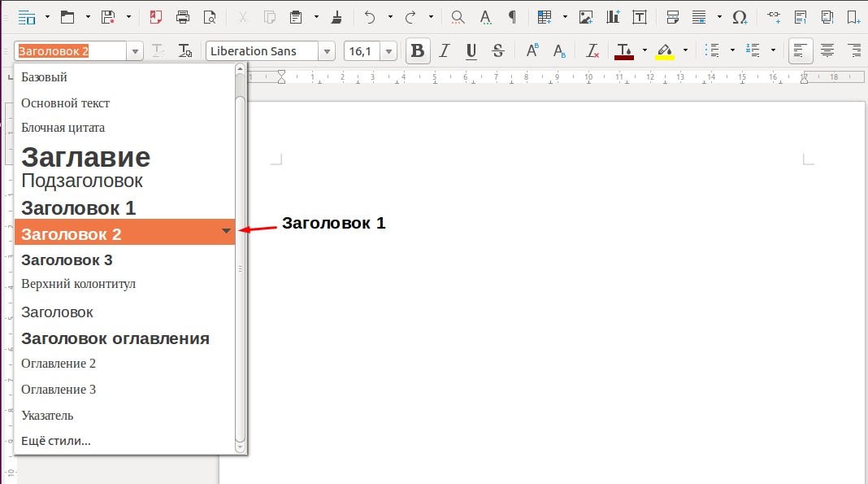Viewport: 868px width, 484px height.
Task: Choose Заголовок 3 style
Action: 124,259
